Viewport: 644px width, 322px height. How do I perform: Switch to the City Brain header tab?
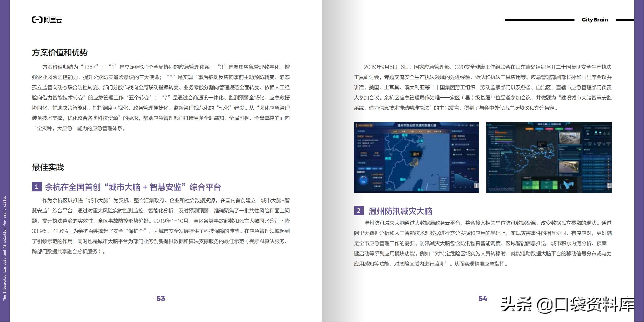pyautogui.click(x=594, y=20)
